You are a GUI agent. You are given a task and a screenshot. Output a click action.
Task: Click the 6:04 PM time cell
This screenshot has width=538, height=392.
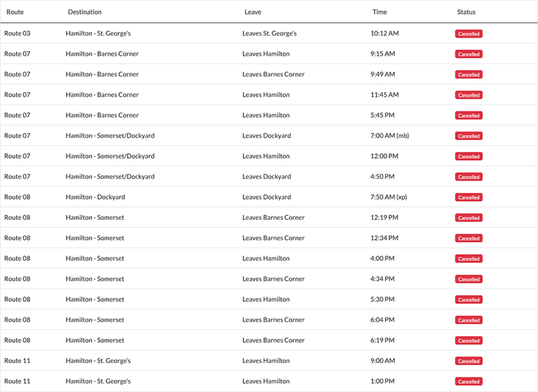(383, 320)
